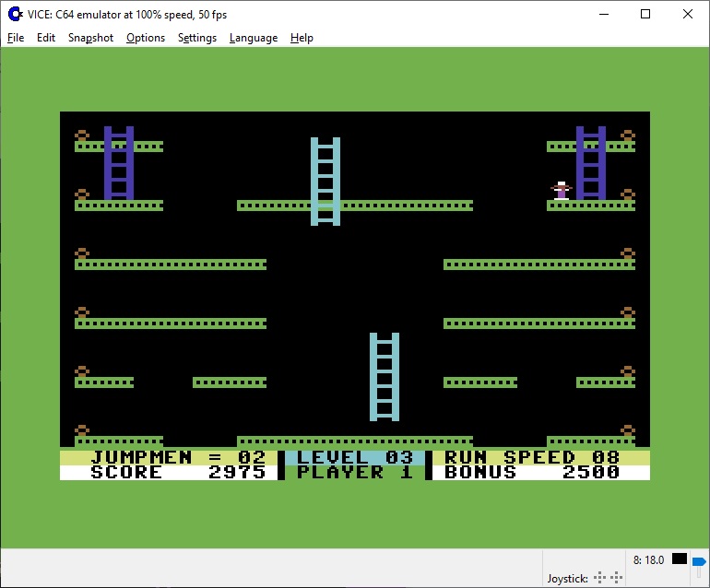Open the File menu

pos(16,38)
